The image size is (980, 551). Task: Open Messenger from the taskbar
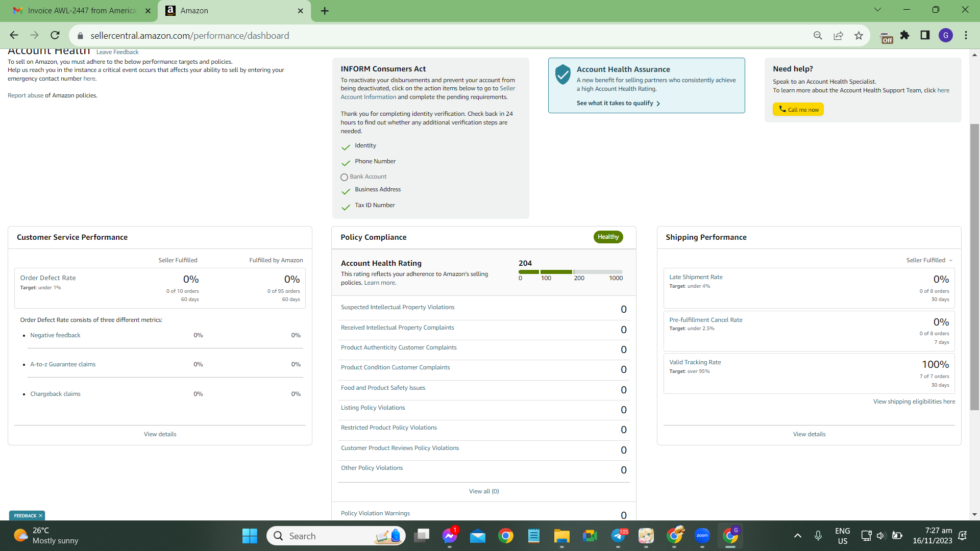450,536
